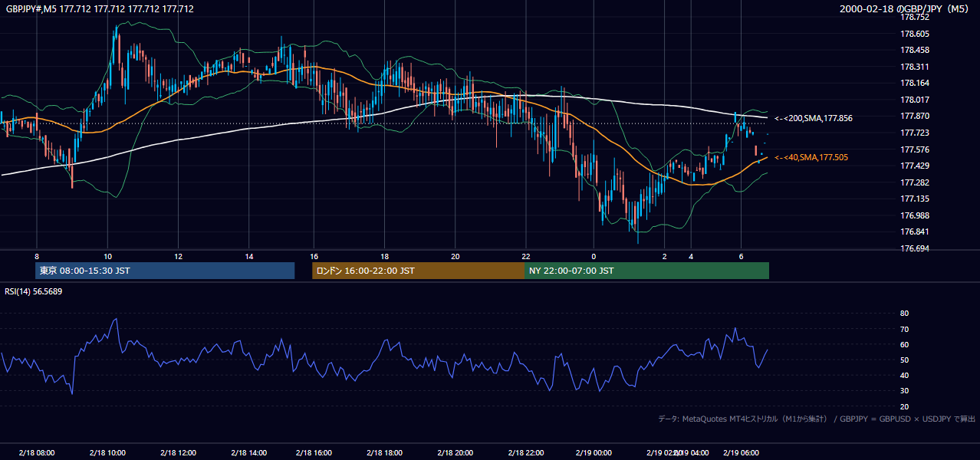Click the 2/18 22:00 bottom time label
This screenshot has width=980, height=460.
526,453
